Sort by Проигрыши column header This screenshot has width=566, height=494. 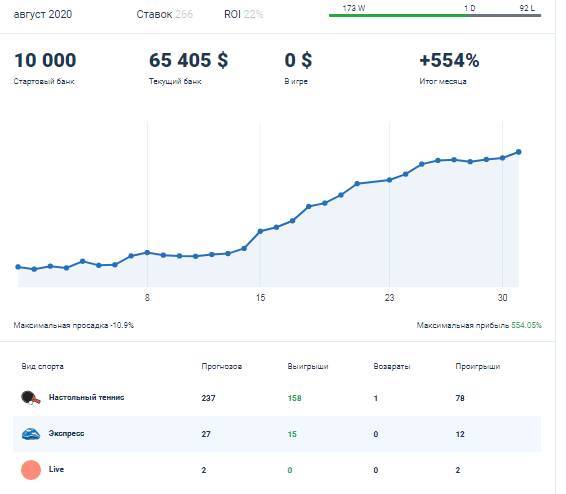point(478,366)
